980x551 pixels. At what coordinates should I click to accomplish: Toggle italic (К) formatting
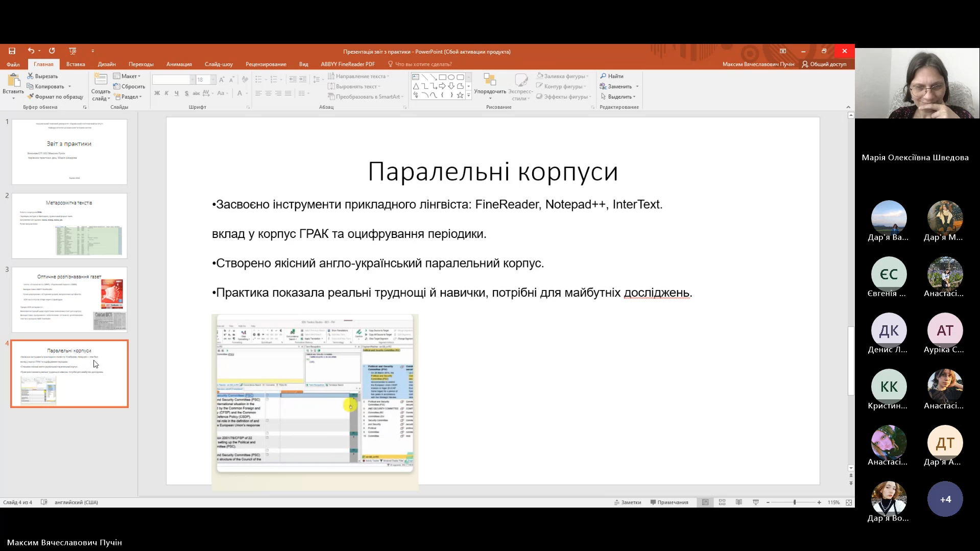(166, 93)
